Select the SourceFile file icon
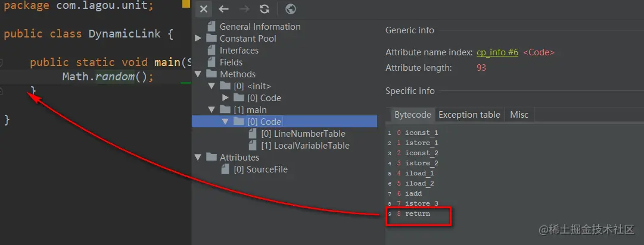This screenshot has height=245, width=644. point(225,169)
